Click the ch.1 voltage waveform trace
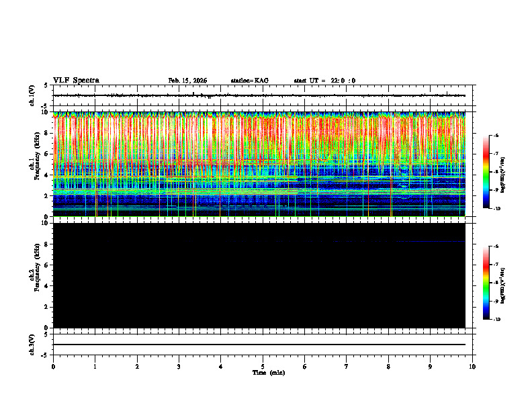Screen dimensions: 532x411 coord(259,95)
